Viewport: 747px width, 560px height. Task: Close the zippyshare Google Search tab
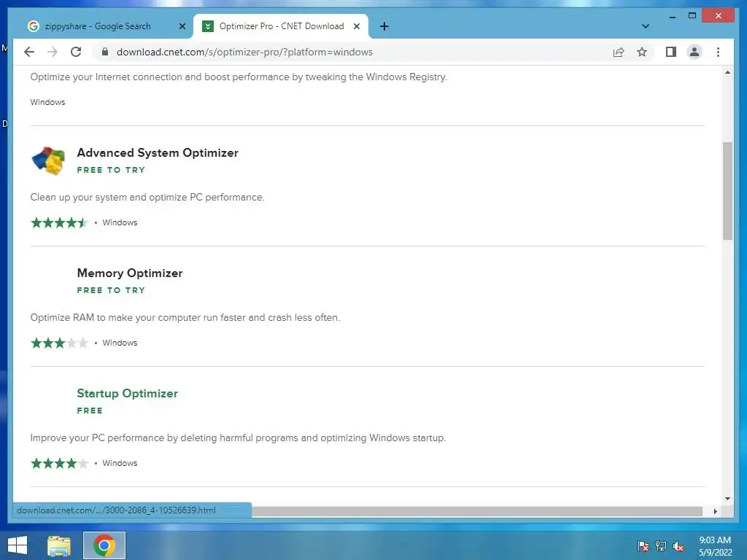(182, 26)
